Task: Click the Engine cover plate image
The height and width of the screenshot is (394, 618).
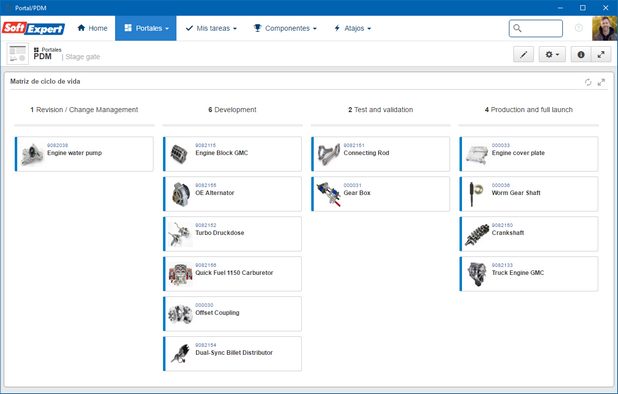Action: [x=477, y=154]
